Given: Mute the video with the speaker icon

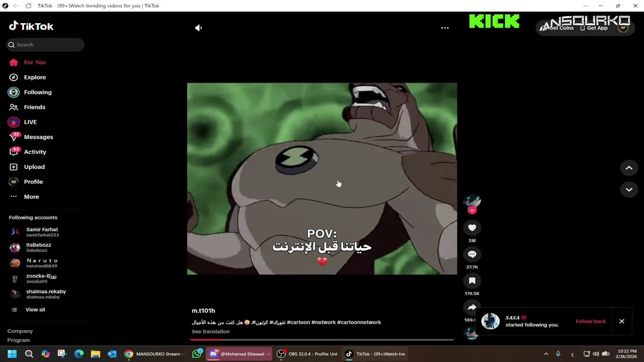Looking at the screenshot, I should pyautogui.click(x=199, y=28).
